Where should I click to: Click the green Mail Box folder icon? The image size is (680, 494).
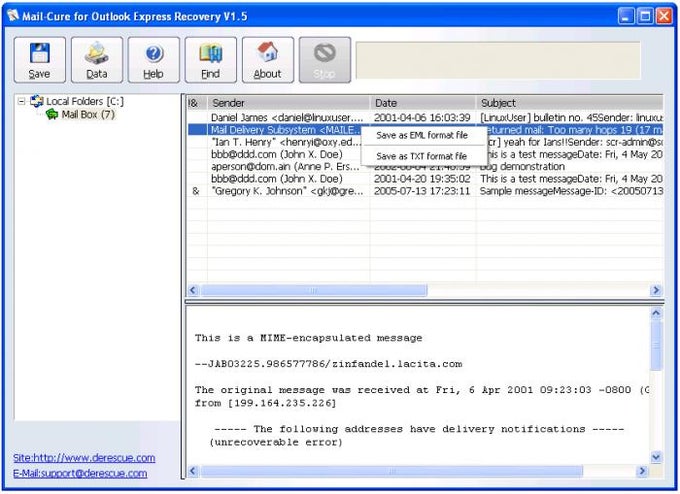click(52, 115)
